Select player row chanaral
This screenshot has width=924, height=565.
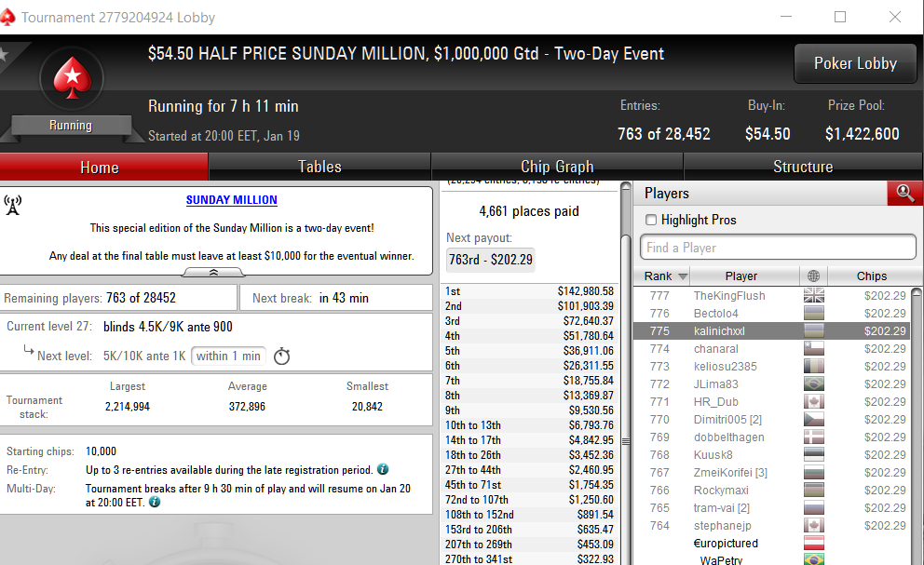click(x=771, y=349)
